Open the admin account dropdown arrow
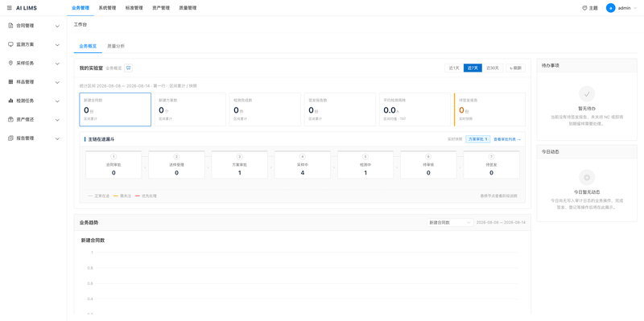This screenshot has height=321, width=644. click(635, 8)
